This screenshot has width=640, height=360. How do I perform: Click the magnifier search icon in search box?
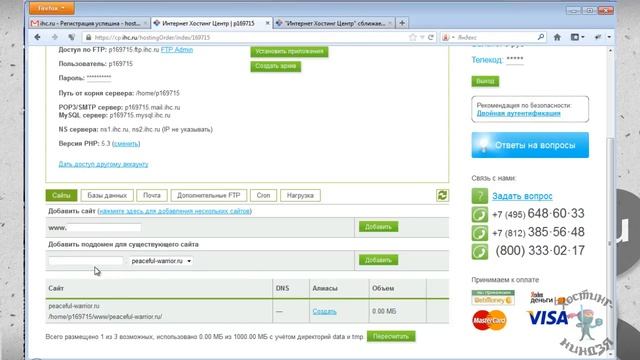pyautogui.click(x=541, y=37)
